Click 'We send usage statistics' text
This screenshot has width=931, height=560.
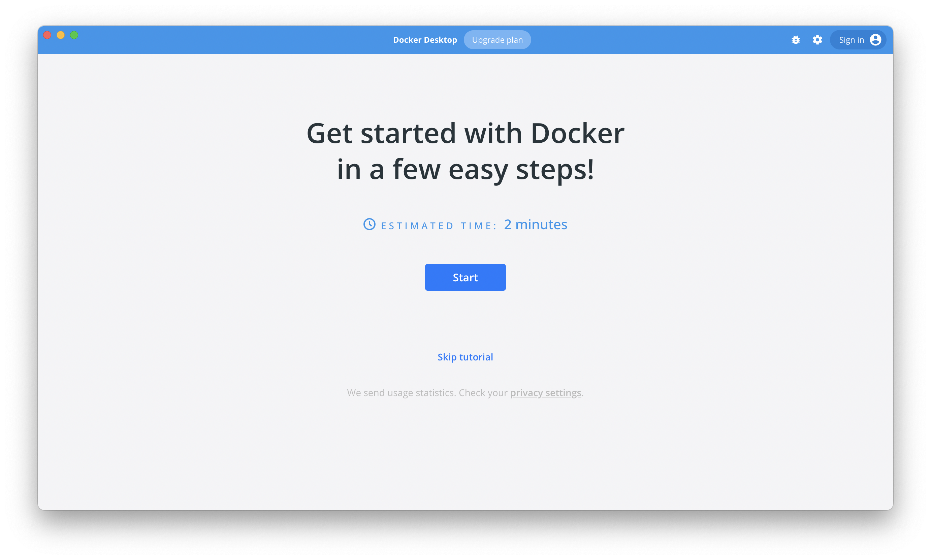point(401,393)
